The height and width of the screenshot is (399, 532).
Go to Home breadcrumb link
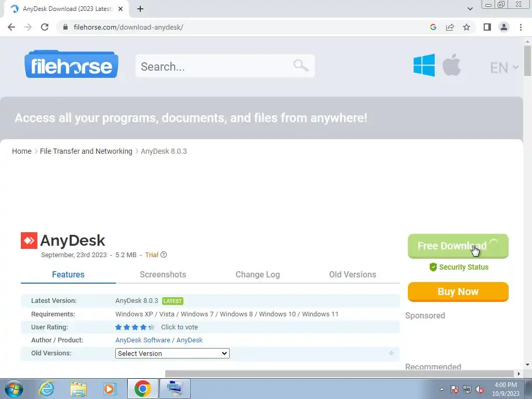pyautogui.click(x=22, y=151)
